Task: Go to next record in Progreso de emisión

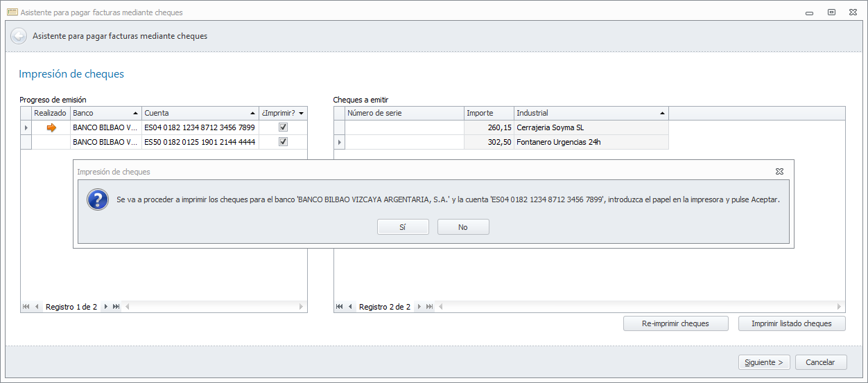Action: (106, 307)
